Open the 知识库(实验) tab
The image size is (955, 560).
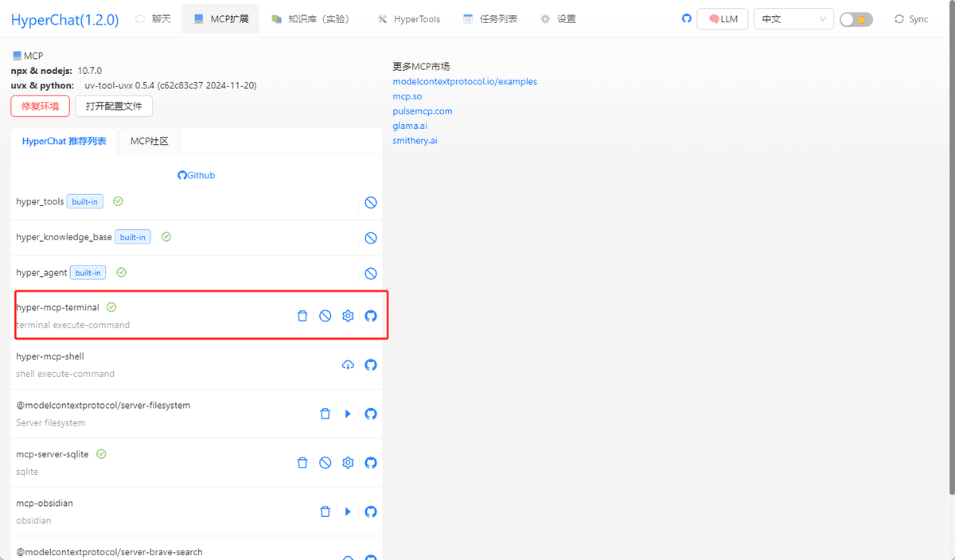tap(310, 19)
